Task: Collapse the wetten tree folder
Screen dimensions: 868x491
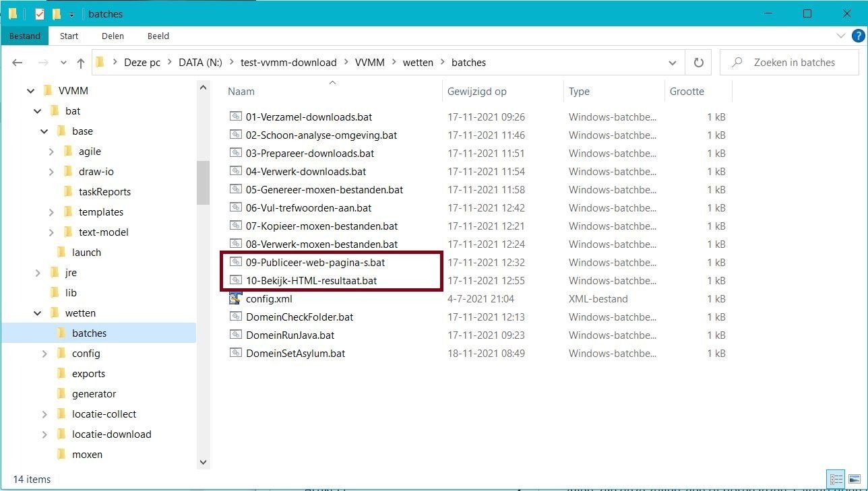Action: 37,313
